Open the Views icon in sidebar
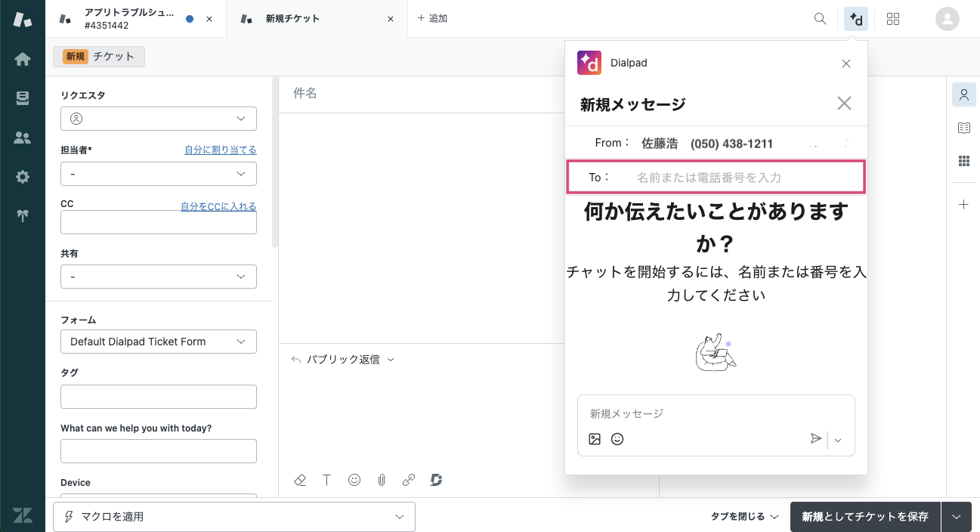 pos(23,98)
